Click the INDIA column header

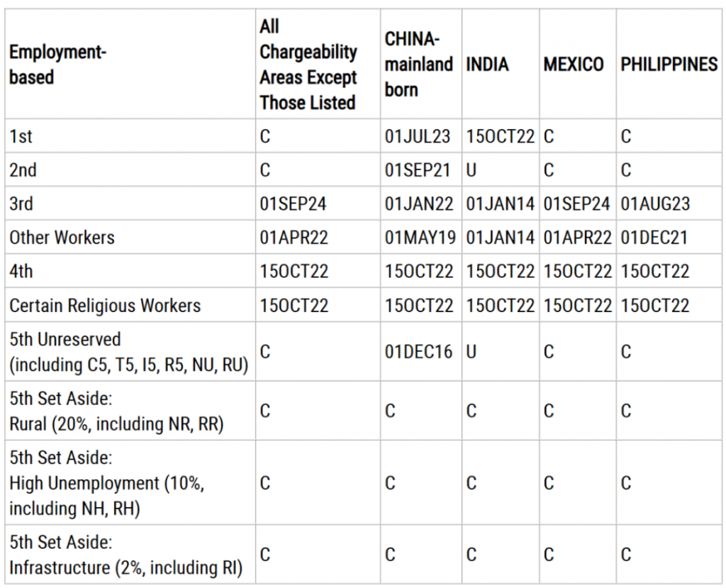[x=487, y=65]
